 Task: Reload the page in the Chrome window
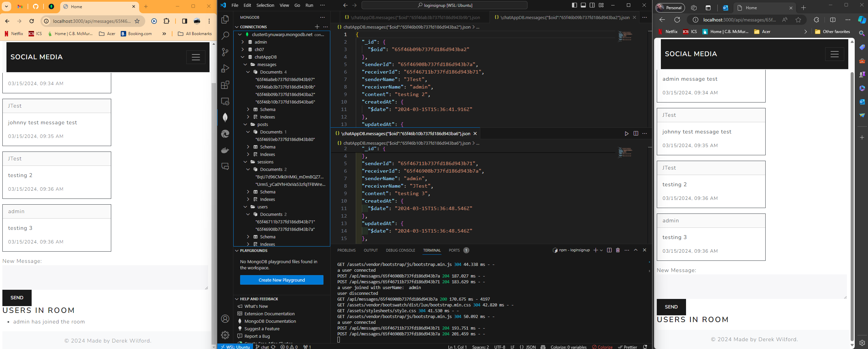click(32, 21)
